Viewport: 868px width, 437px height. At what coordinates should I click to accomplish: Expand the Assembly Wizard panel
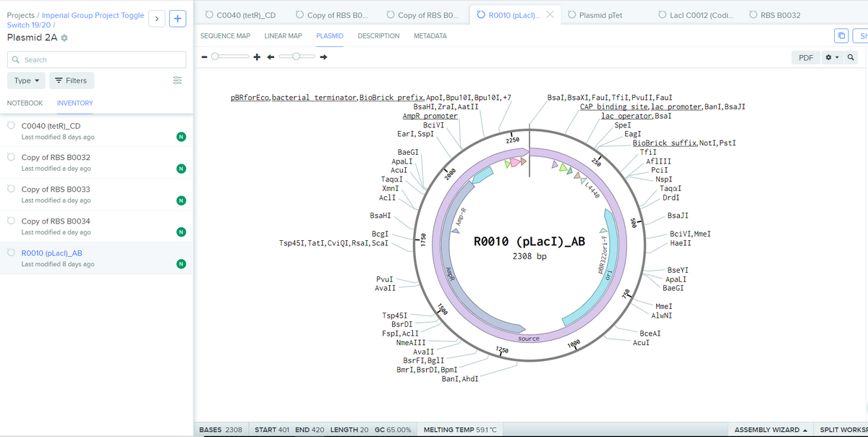[770, 429]
